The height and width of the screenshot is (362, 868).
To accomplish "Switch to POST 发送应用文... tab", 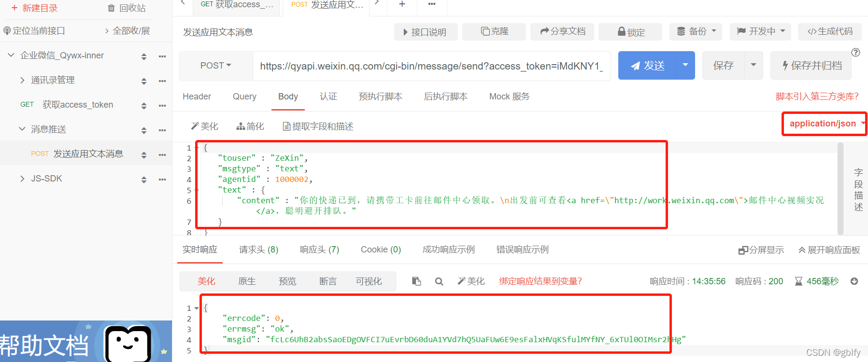I will (x=327, y=5).
